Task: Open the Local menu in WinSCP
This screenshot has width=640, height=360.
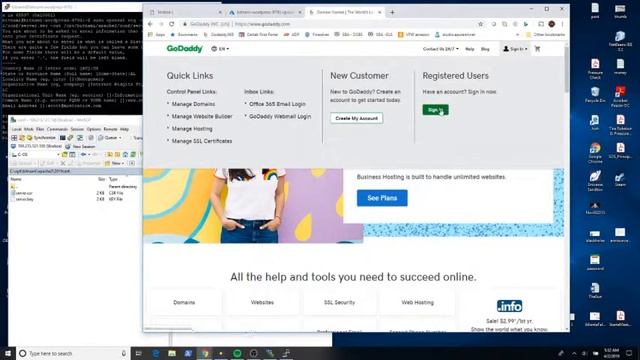Action: point(16,129)
